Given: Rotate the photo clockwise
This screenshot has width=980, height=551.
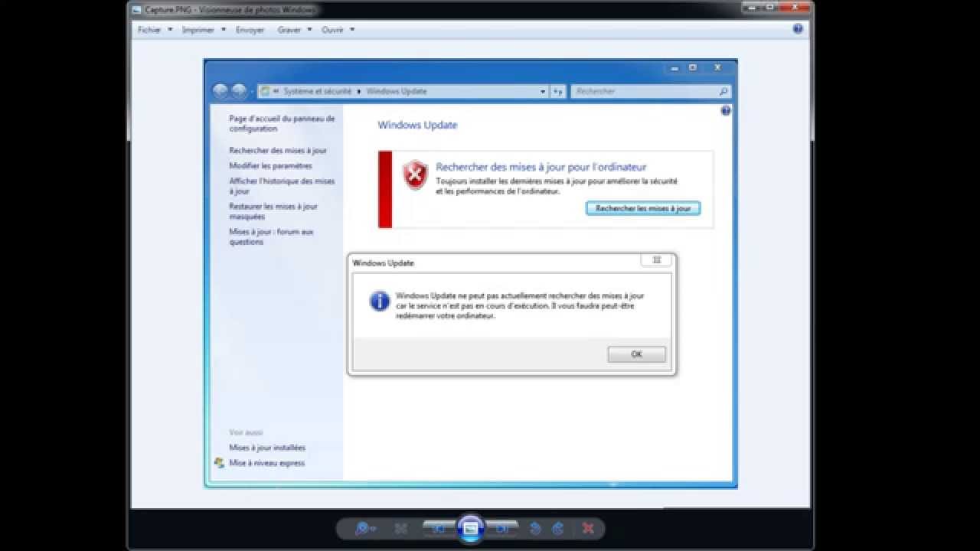Looking at the screenshot, I should click(558, 528).
